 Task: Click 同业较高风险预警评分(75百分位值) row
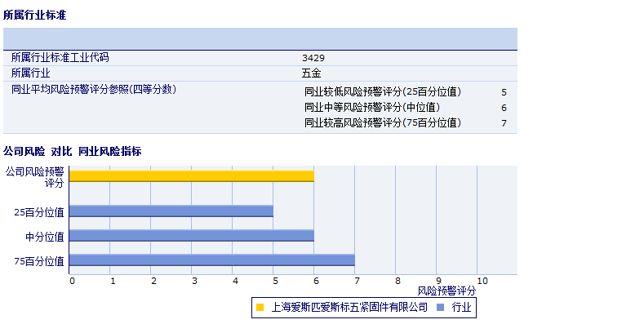(x=406, y=122)
